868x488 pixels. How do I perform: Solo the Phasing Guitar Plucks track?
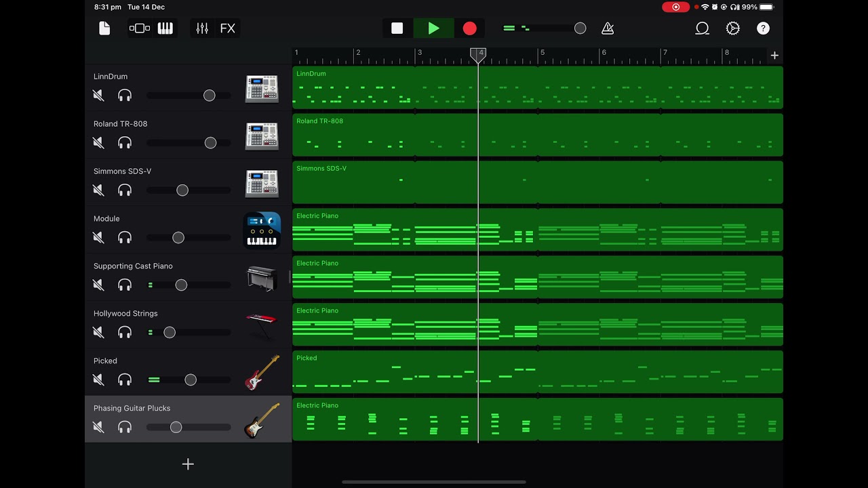[x=125, y=428]
